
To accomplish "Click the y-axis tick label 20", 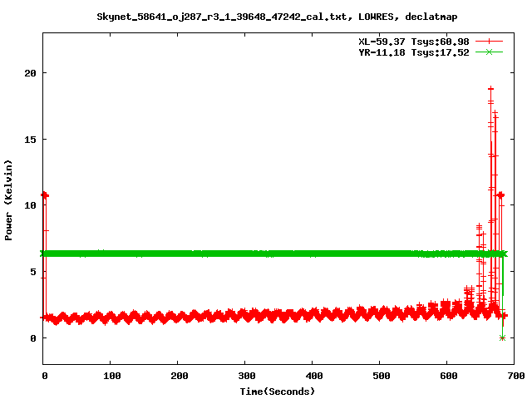I will (x=30, y=73).
